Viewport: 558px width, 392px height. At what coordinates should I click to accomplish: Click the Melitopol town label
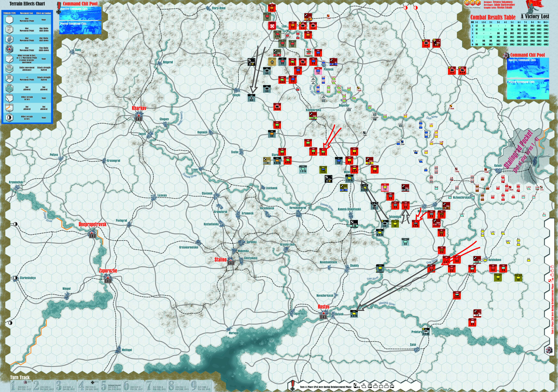point(127,350)
